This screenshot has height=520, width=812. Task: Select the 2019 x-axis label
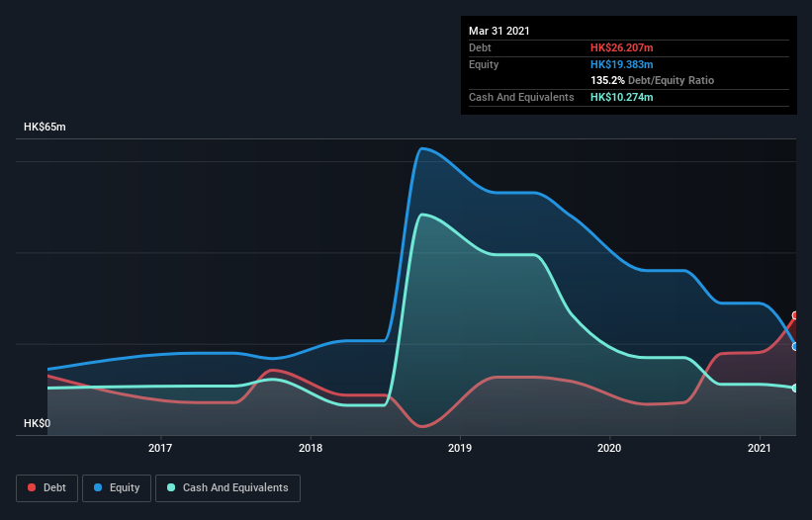pyautogui.click(x=460, y=448)
